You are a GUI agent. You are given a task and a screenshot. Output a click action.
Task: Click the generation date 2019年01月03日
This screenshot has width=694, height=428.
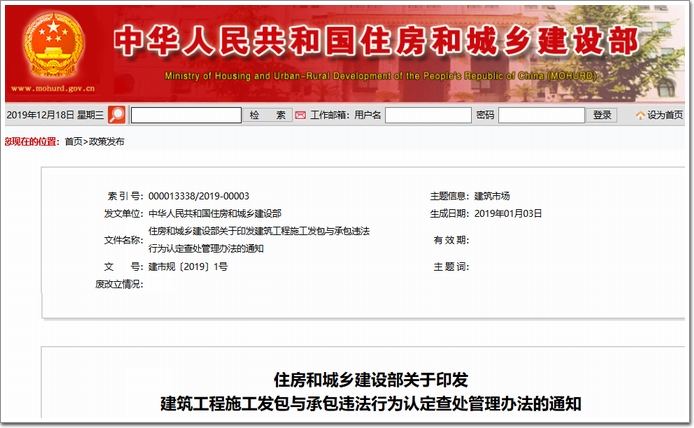coord(508,214)
